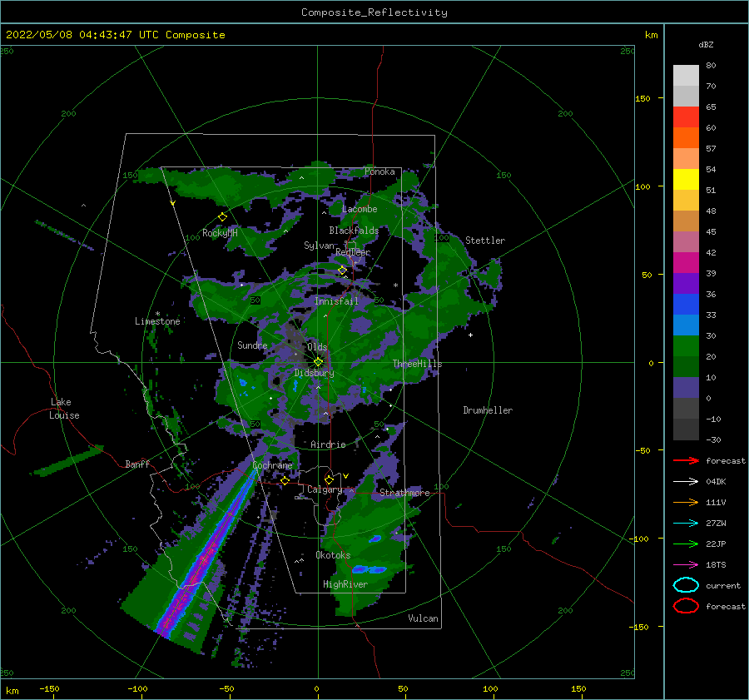Click the Sundre town label
This screenshot has height=700, width=749.
point(252,345)
